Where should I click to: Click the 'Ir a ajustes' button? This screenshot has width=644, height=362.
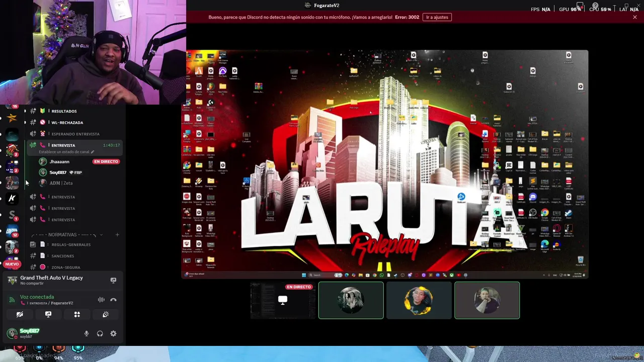[437, 17]
